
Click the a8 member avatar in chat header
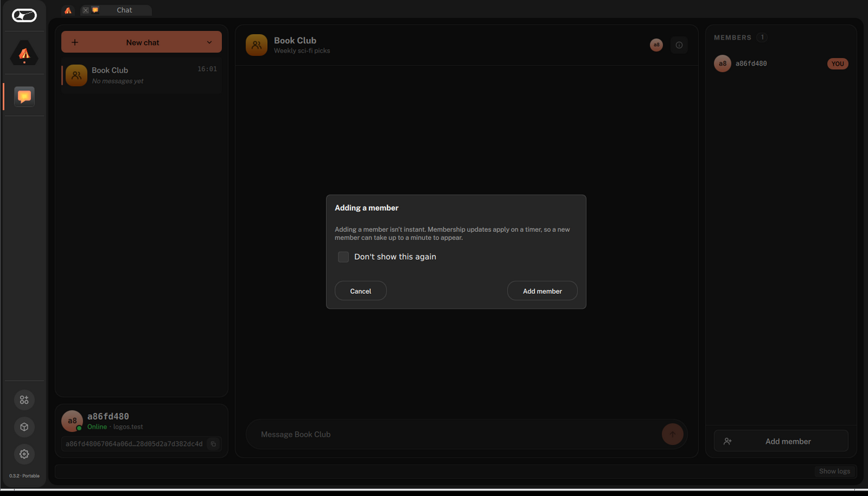click(656, 45)
